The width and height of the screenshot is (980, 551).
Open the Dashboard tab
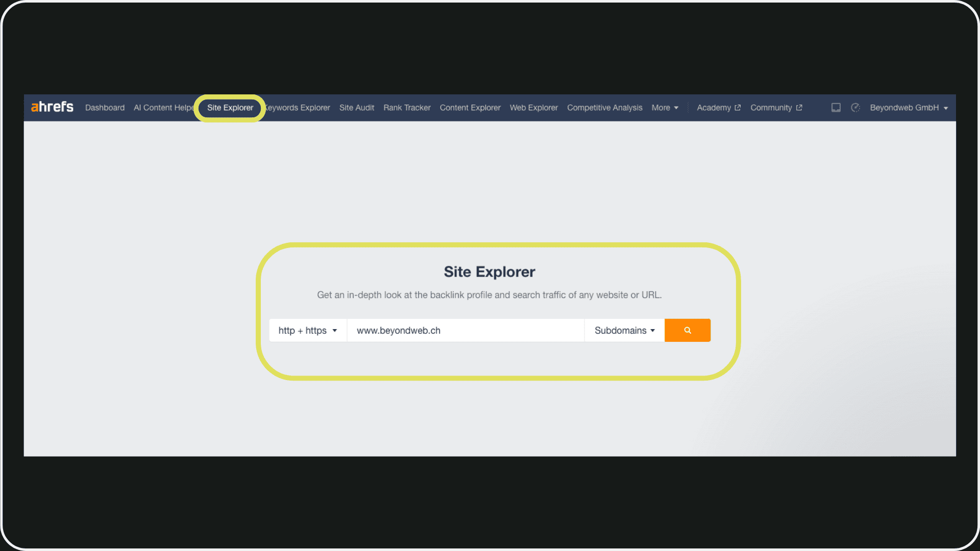coord(105,108)
